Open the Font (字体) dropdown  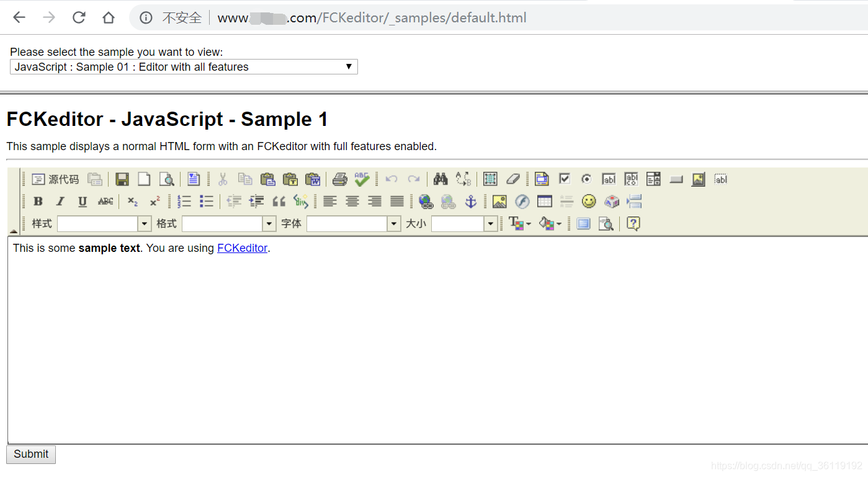tap(354, 223)
